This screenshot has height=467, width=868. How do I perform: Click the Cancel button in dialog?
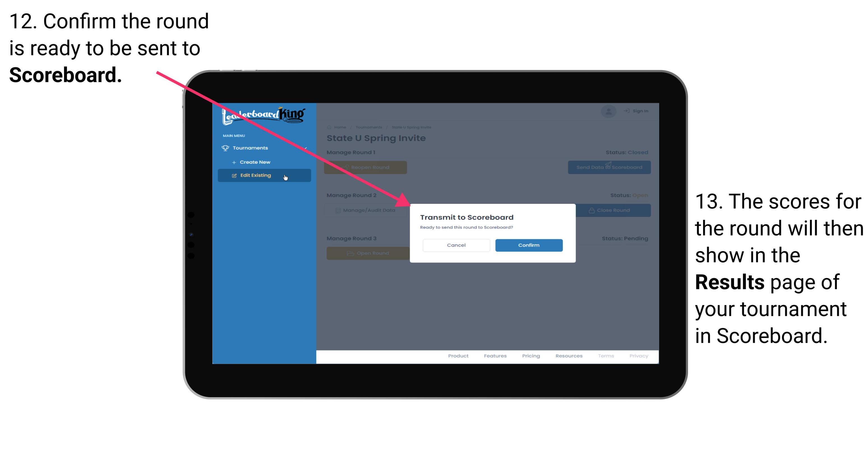click(457, 245)
